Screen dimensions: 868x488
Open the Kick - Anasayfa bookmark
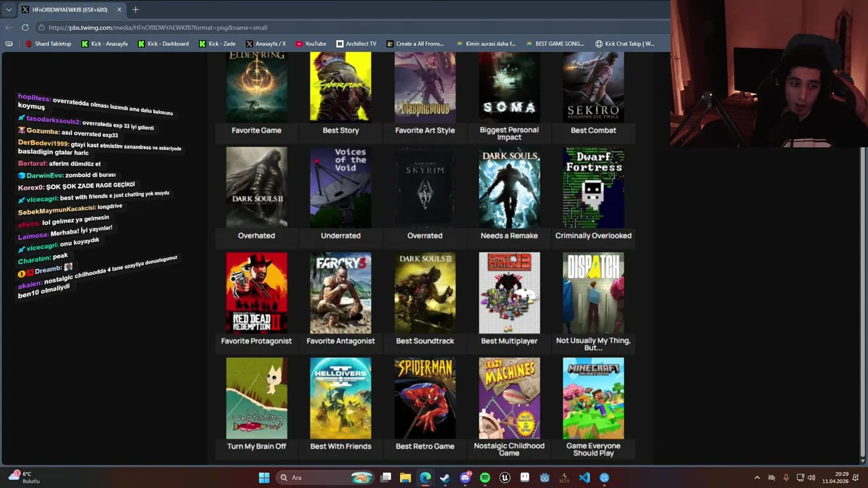point(104,43)
